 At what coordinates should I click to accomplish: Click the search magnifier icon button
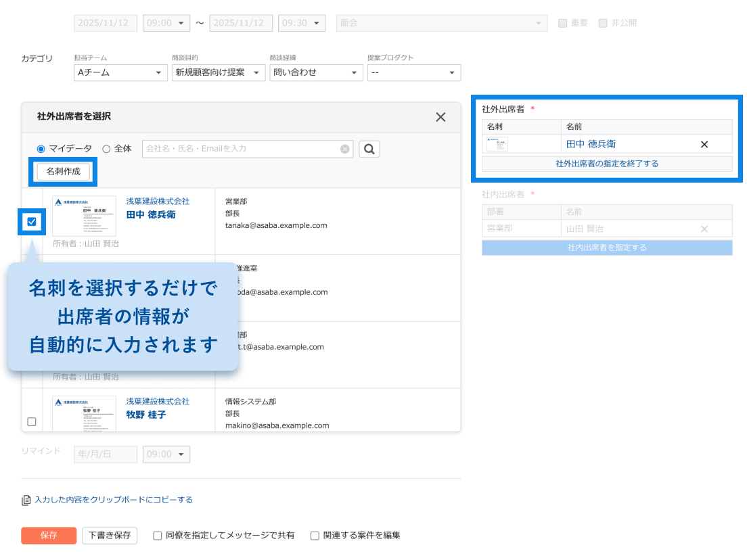pos(369,149)
